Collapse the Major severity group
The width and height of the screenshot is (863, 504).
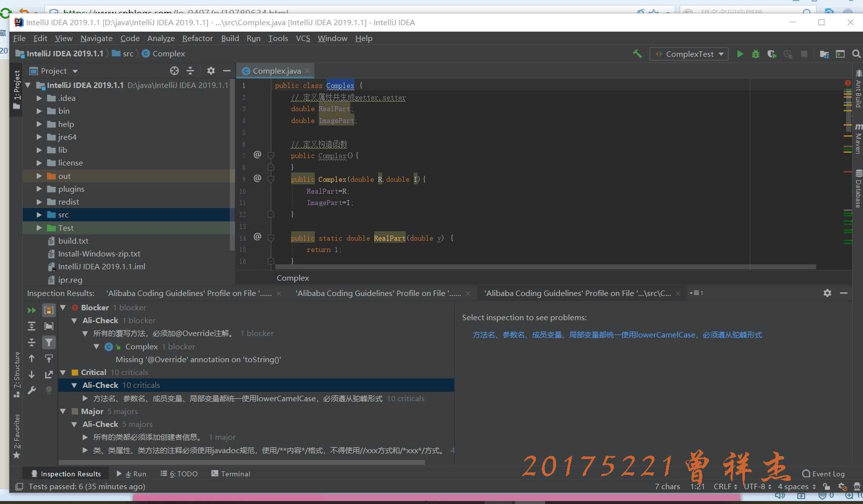pyautogui.click(x=63, y=411)
